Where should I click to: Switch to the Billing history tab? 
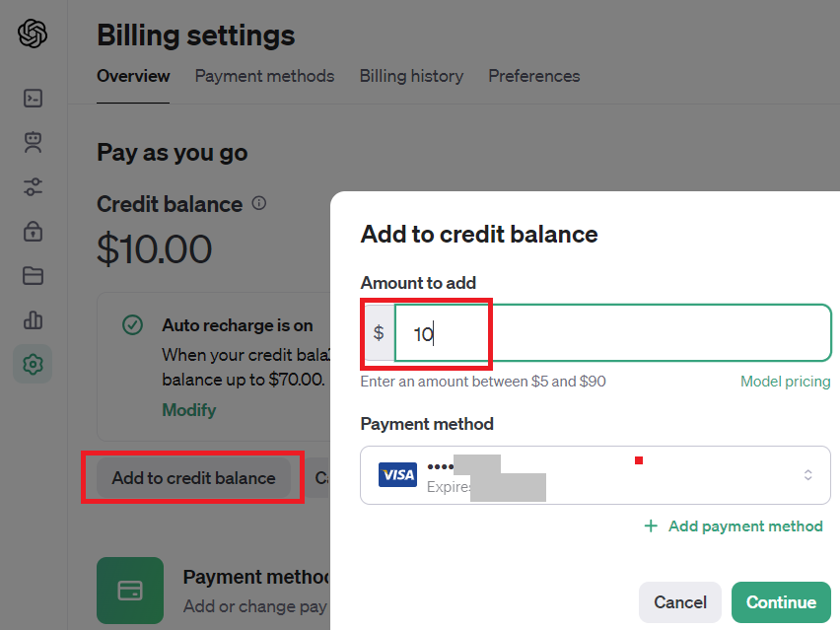point(411,76)
